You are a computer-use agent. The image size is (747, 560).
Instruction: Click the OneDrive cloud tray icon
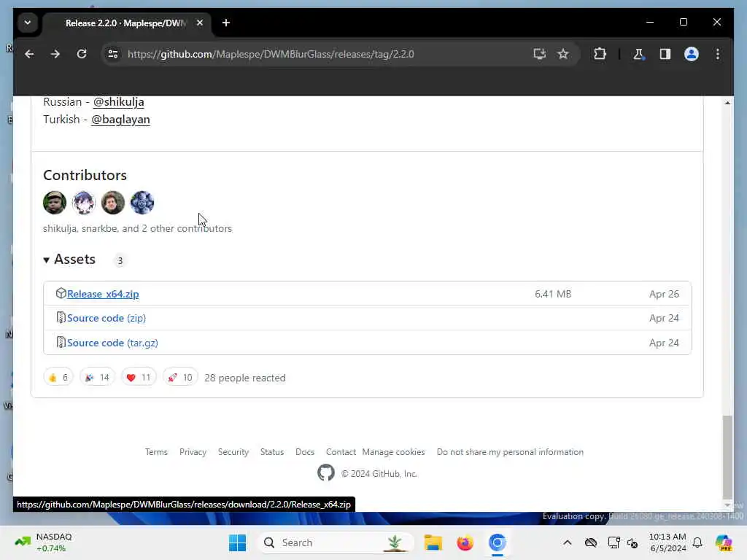tap(591, 542)
